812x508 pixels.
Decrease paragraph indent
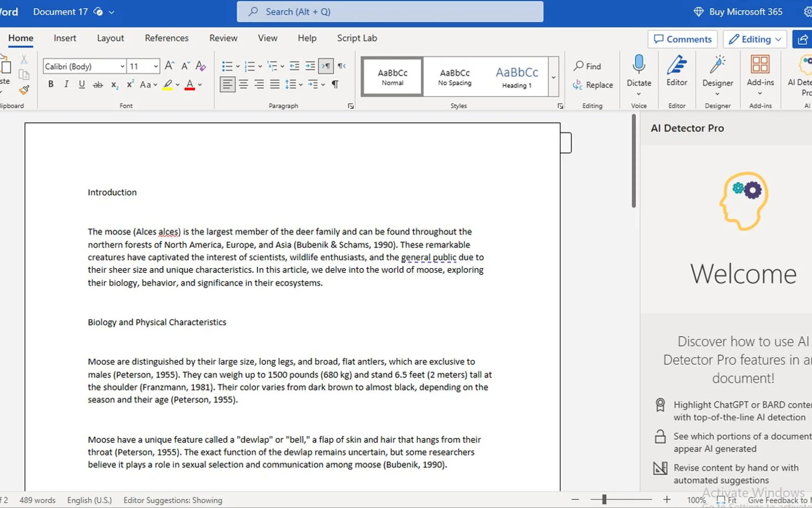click(294, 66)
